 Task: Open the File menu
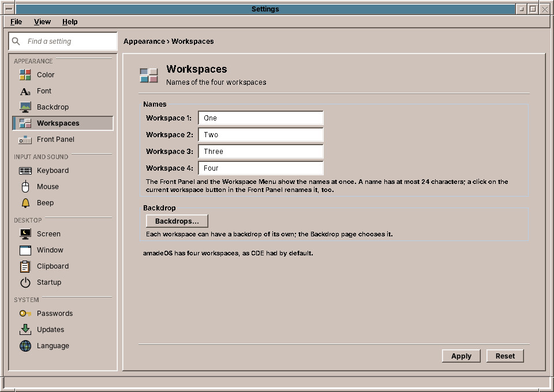coord(16,22)
